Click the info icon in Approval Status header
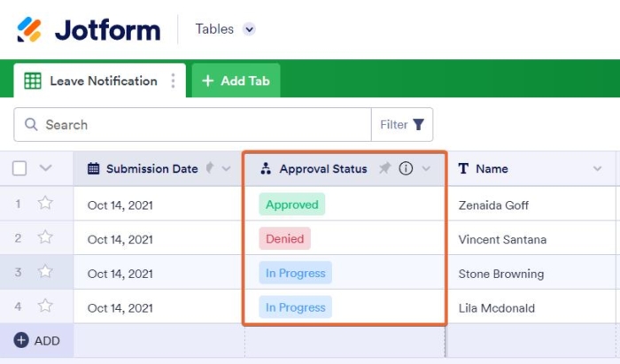The image size is (620, 364). pos(406,168)
